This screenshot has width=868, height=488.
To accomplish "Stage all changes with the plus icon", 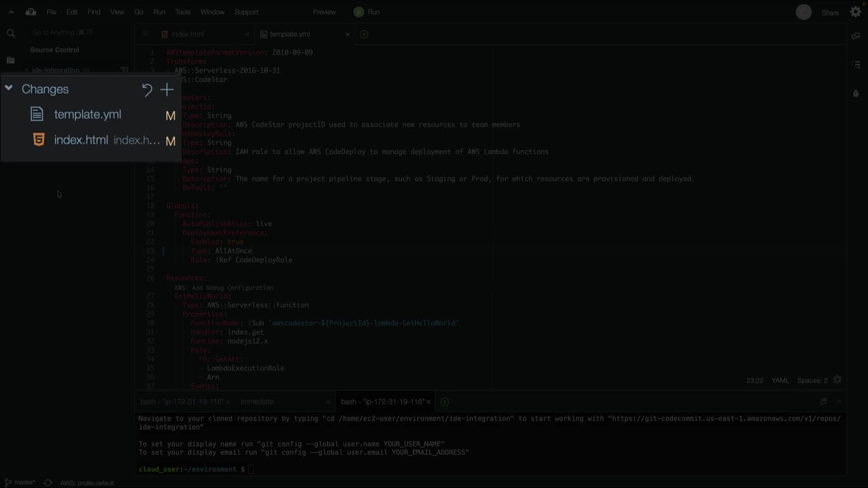I will (x=167, y=89).
